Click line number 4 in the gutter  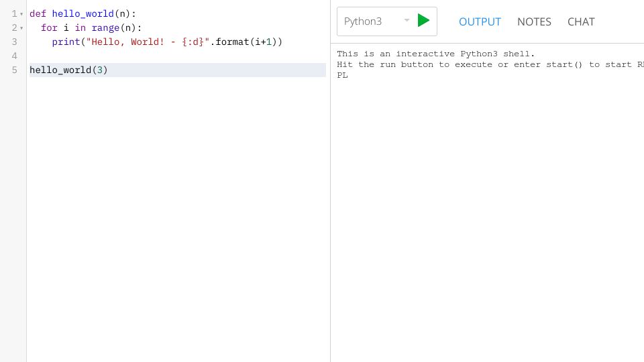tap(14, 56)
